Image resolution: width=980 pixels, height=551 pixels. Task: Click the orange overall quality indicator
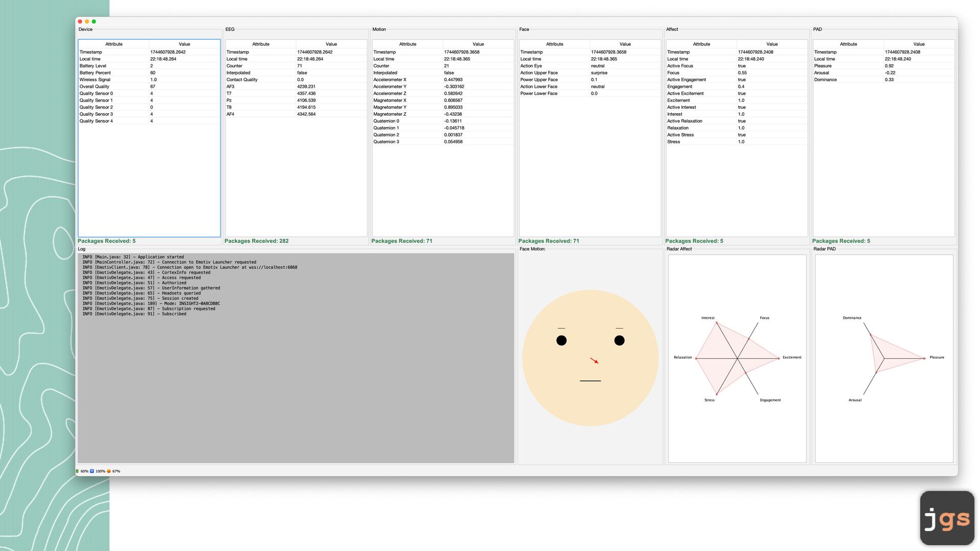coord(109,471)
